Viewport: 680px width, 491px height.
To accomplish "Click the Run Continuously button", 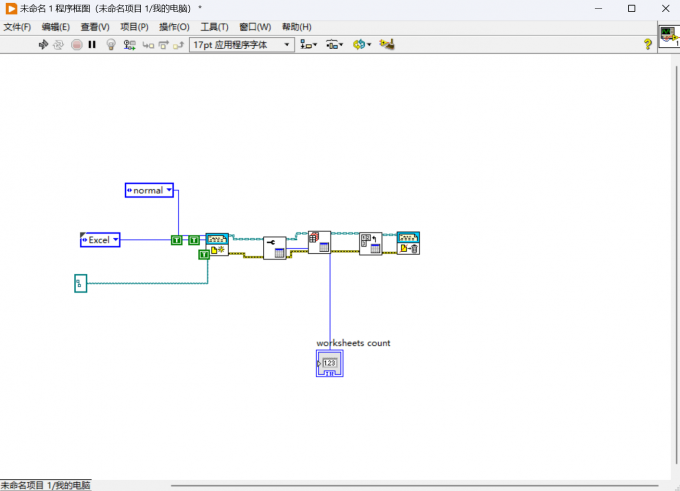I will (x=58, y=44).
